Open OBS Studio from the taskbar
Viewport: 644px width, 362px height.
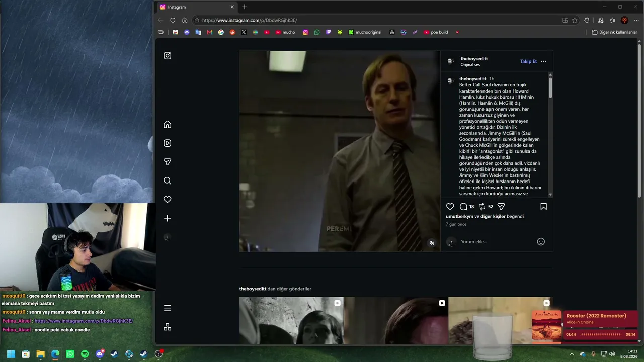[159, 354]
